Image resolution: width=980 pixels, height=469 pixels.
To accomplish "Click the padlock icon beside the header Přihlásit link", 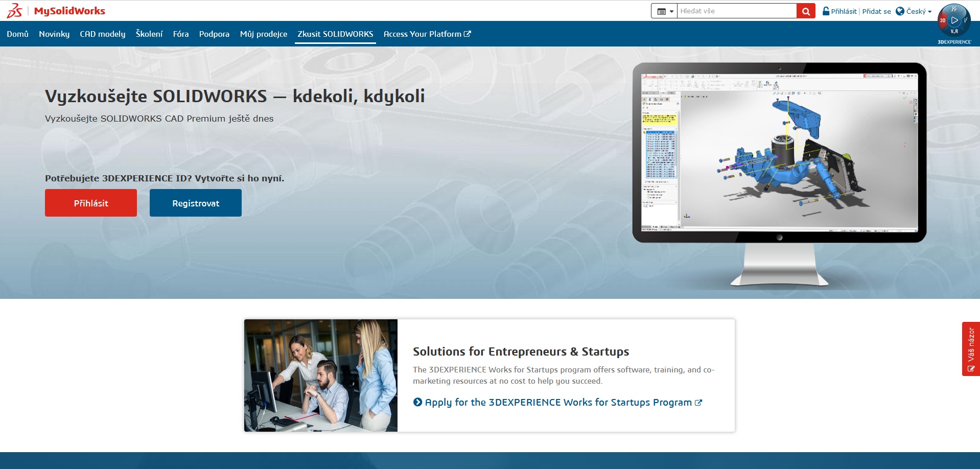I will coord(826,11).
